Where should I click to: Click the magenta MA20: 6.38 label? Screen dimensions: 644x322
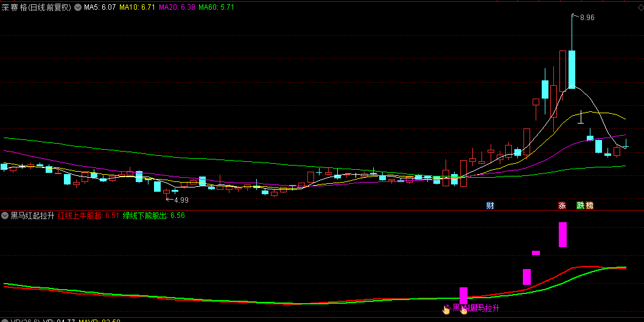177,7
